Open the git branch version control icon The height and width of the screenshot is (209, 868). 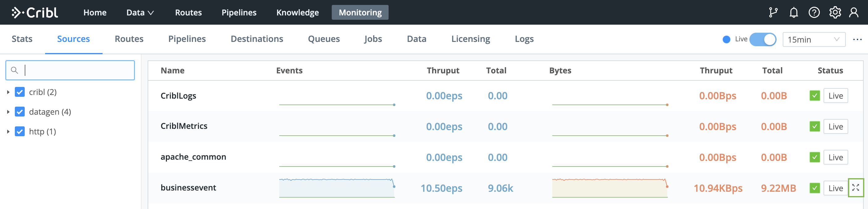(773, 12)
